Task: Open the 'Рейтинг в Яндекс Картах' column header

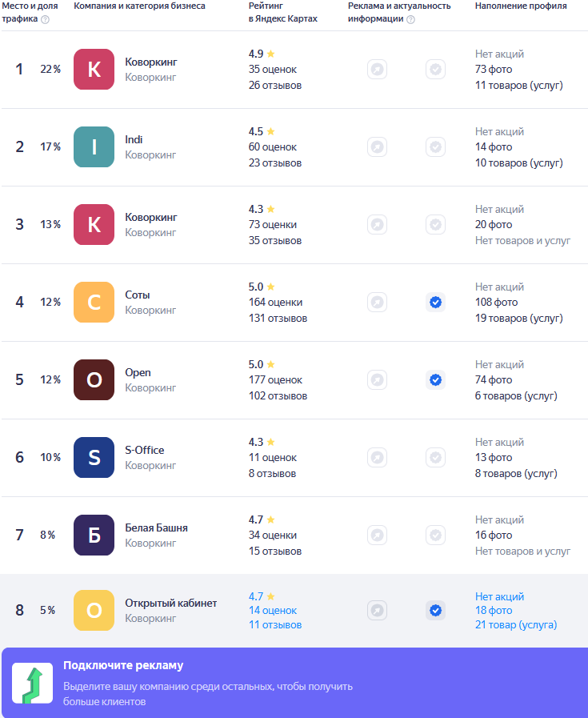Action: pos(282,12)
